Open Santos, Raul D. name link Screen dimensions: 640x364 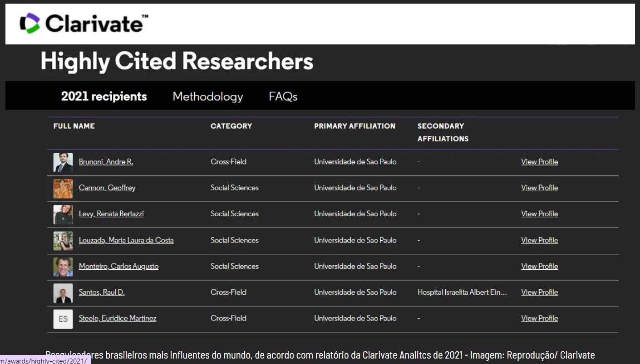(x=102, y=292)
